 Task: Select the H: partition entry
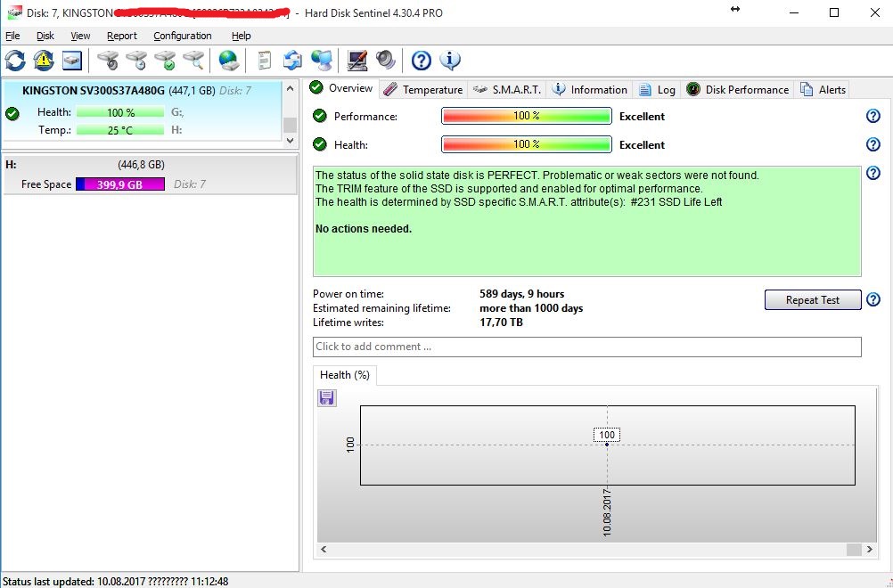(x=150, y=175)
